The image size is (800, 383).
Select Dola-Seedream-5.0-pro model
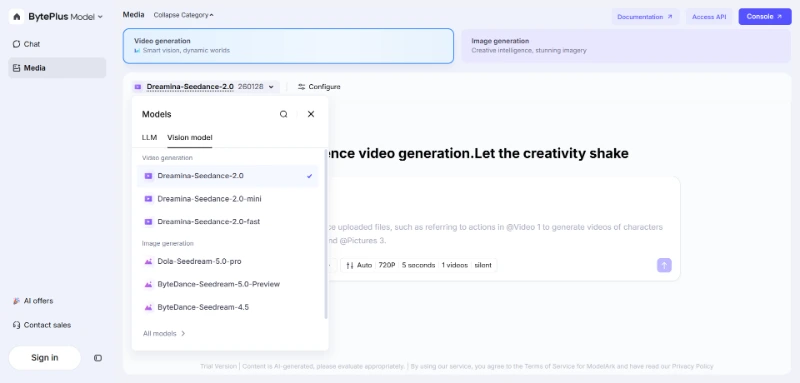[x=228, y=262]
